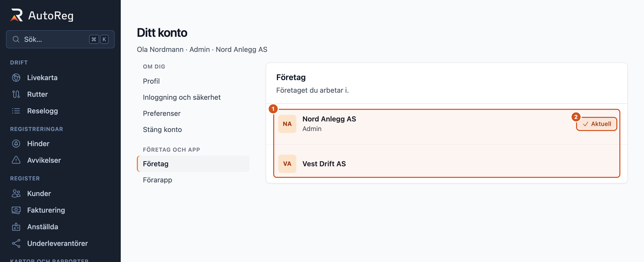This screenshot has width=644, height=262.
Task: Click the Aktuell badge on Nord Anlegg
Action: tap(597, 124)
